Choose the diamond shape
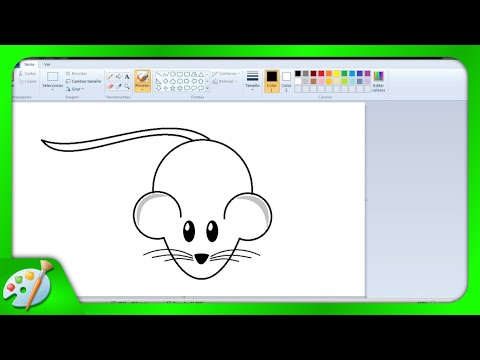The width and height of the screenshot is (480, 360). pyautogui.click(x=166, y=81)
